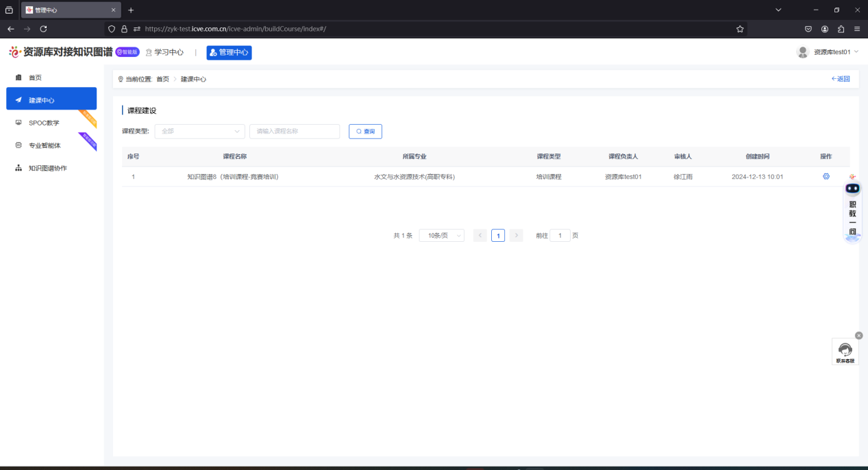Click the user avatar icon
Viewport: 868px width, 470px height.
pos(802,52)
